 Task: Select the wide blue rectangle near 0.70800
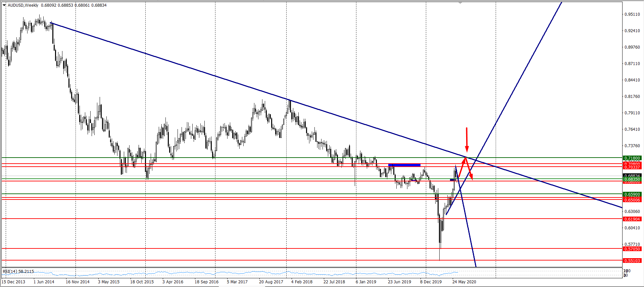click(x=404, y=165)
